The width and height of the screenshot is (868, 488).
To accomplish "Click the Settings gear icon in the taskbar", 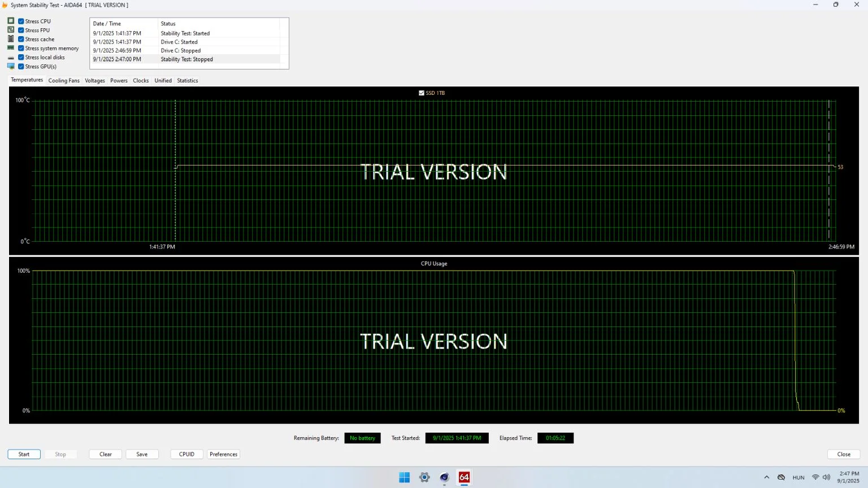I will 424,477.
